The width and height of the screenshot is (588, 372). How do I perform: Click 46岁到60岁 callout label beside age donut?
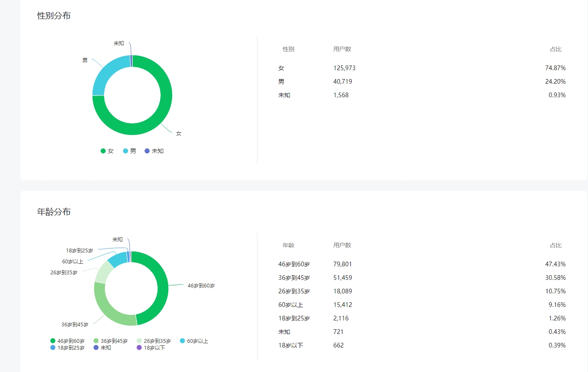click(201, 286)
